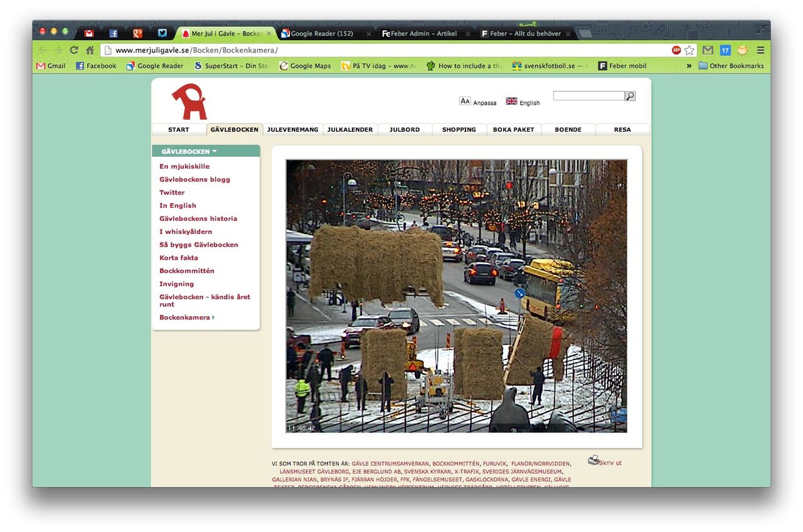Bookmark this page with the star icon
The image size is (803, 532).
point(689,50)
